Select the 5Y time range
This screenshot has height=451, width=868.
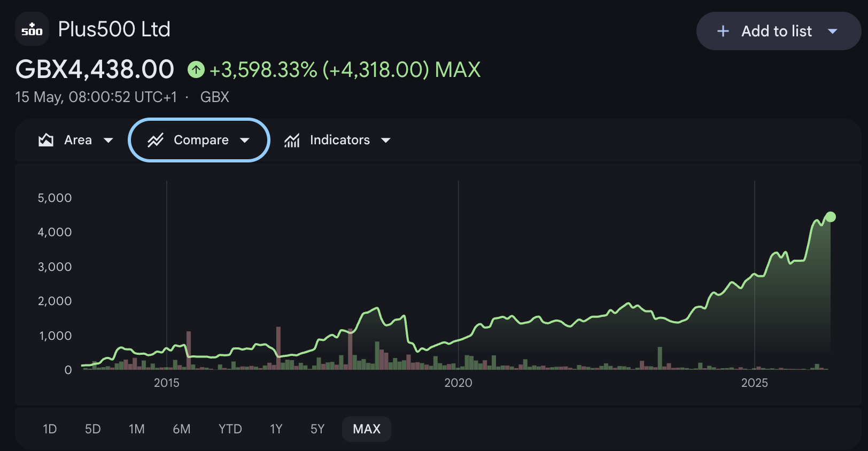pos(317,429)
